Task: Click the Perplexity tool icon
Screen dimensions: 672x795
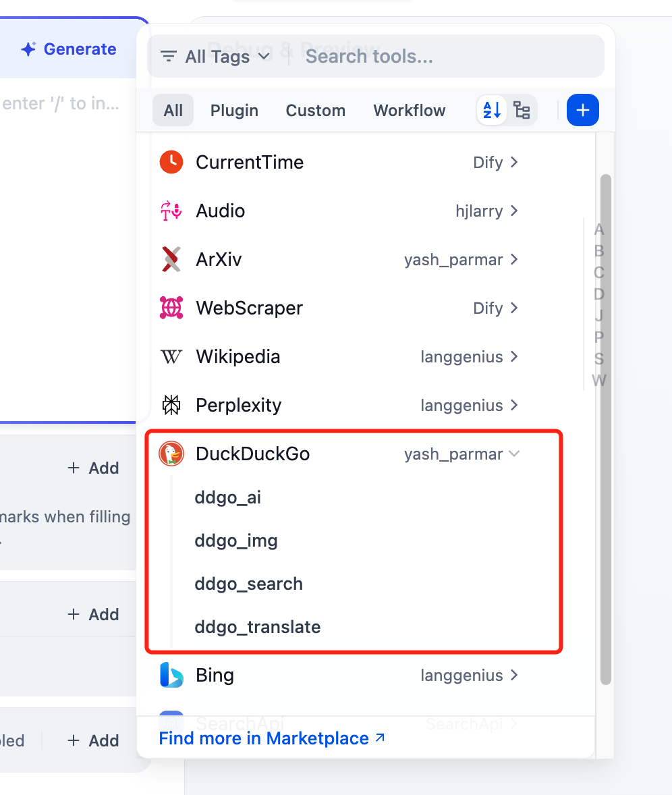Action: point(171,405)
